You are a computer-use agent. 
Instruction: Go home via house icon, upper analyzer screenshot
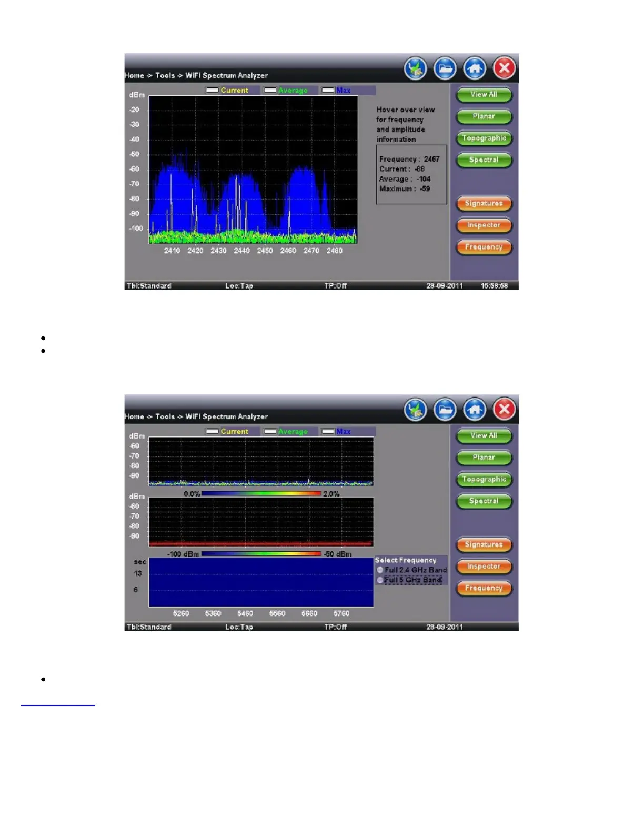[475, 68]
